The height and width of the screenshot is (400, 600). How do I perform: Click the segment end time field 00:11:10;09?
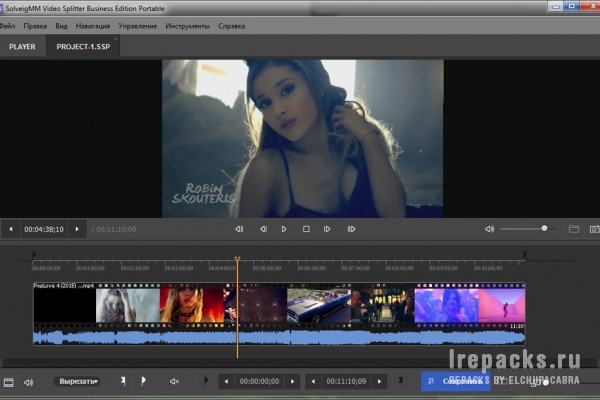[346, 382]
